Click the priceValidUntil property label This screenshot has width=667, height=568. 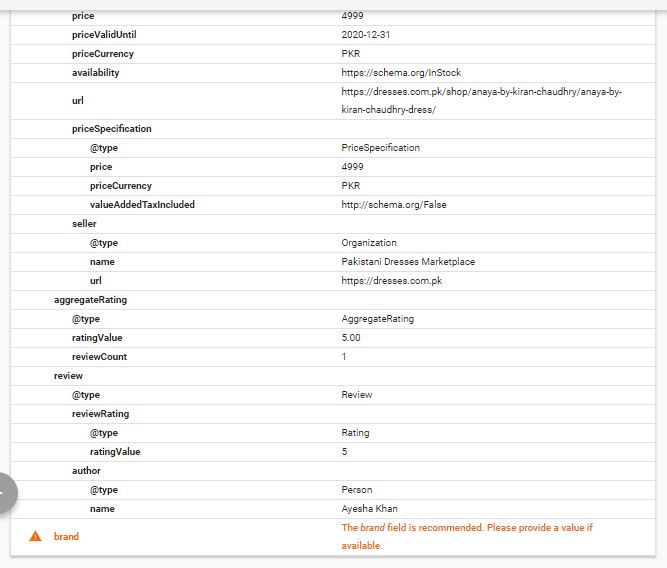pyautogui.click(x=104, y=35)
